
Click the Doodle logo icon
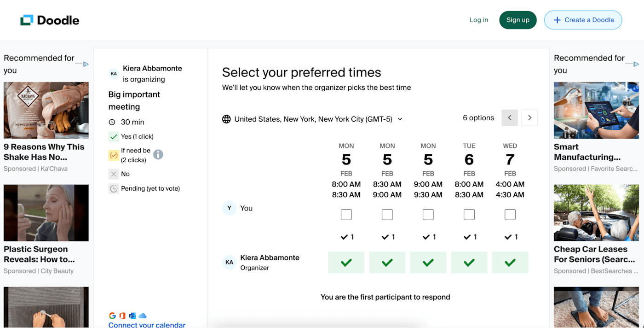click(x=27, y=20)
